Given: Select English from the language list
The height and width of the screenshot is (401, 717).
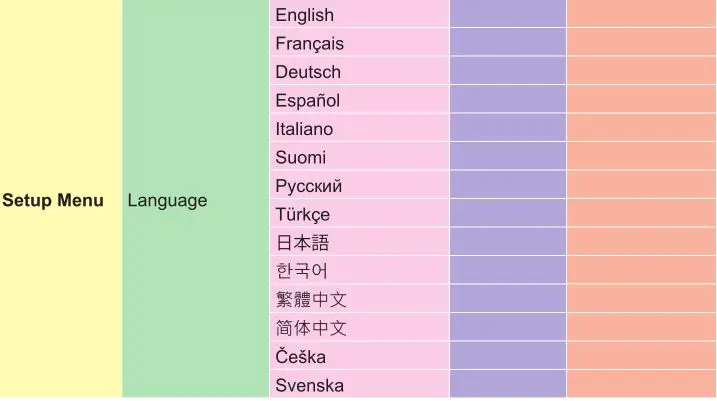Looking at the screenshot, I should [305, 15].
